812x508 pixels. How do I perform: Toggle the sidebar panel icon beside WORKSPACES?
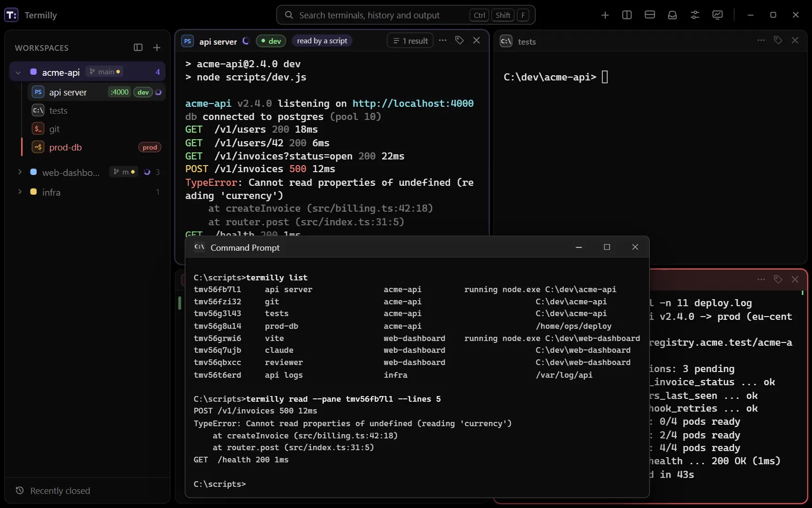138,48
